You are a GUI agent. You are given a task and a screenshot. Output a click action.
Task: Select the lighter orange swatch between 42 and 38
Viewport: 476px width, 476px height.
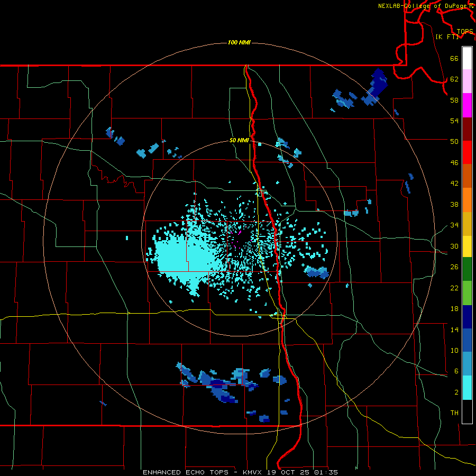(x=467, y=200)
